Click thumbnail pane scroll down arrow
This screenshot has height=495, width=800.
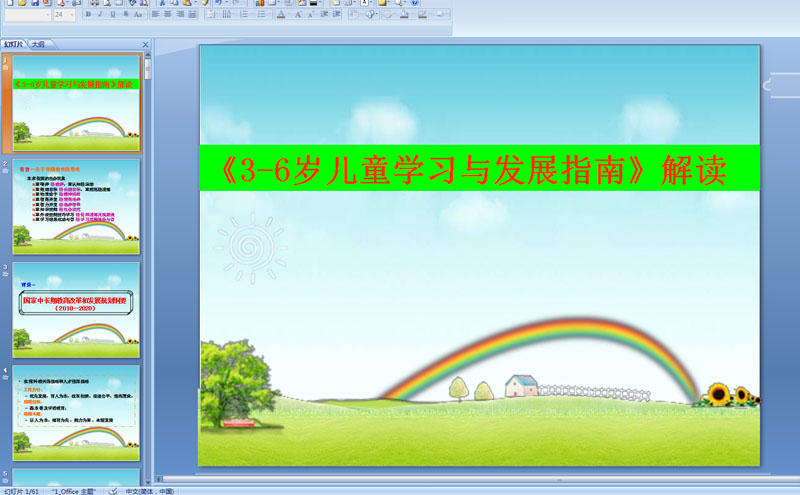click(x=148, y=482)
